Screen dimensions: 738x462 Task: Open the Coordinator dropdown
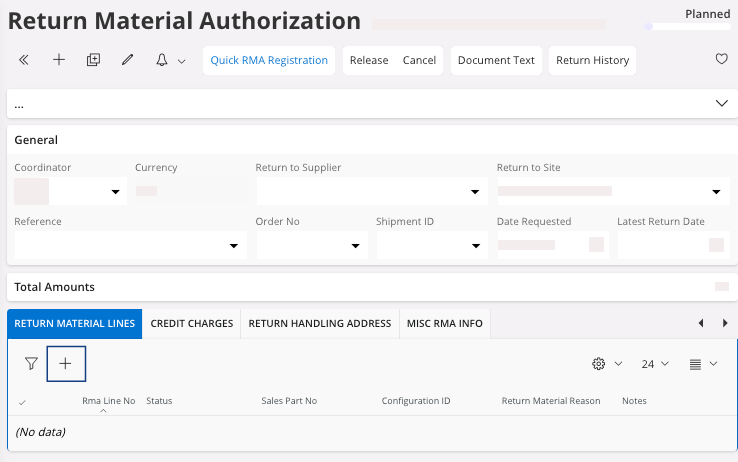(x=115, y=191)
